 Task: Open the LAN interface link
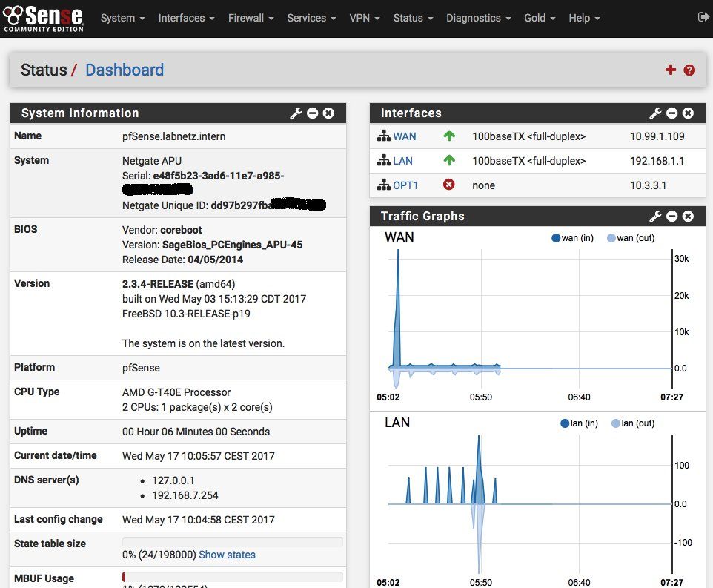[402, 161]
